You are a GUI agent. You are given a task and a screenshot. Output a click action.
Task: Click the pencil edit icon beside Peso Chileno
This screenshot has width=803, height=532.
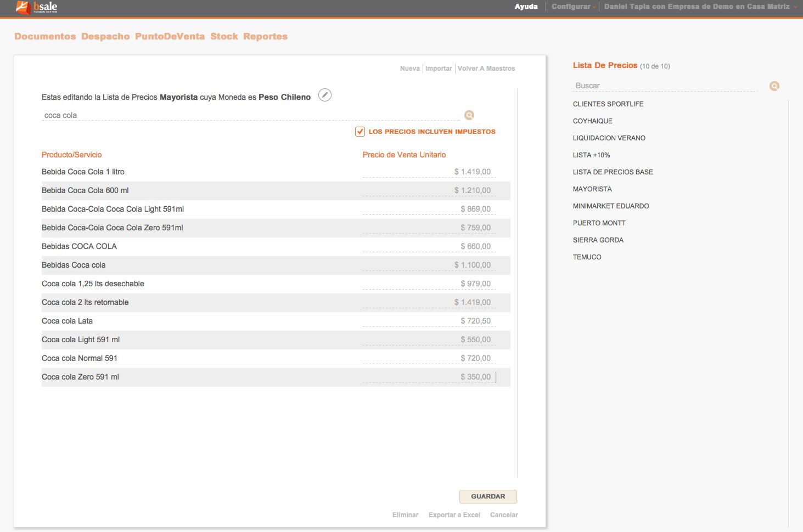tap(325, 95)
